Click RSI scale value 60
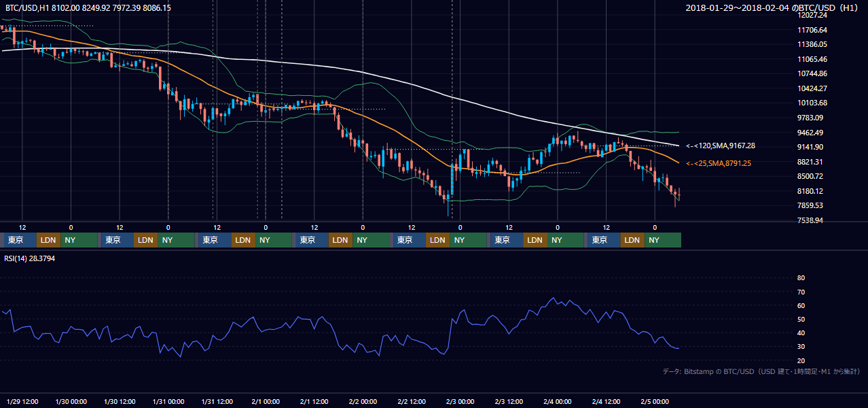Image resolution: width=868 pixels, height=408 pixels. [801, 305]
